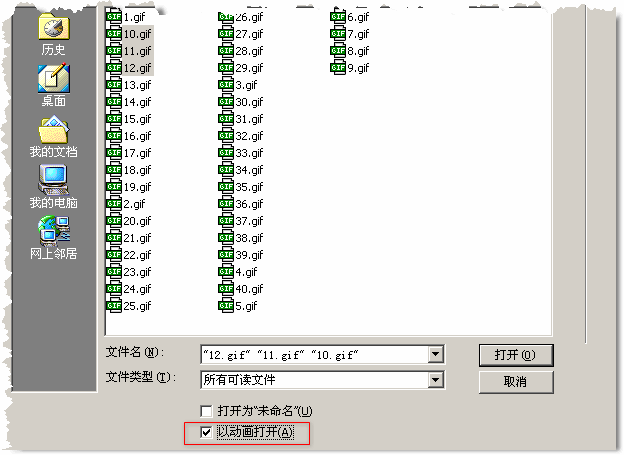
Task: Select file name 24.gif
Action: click(137, 289)
